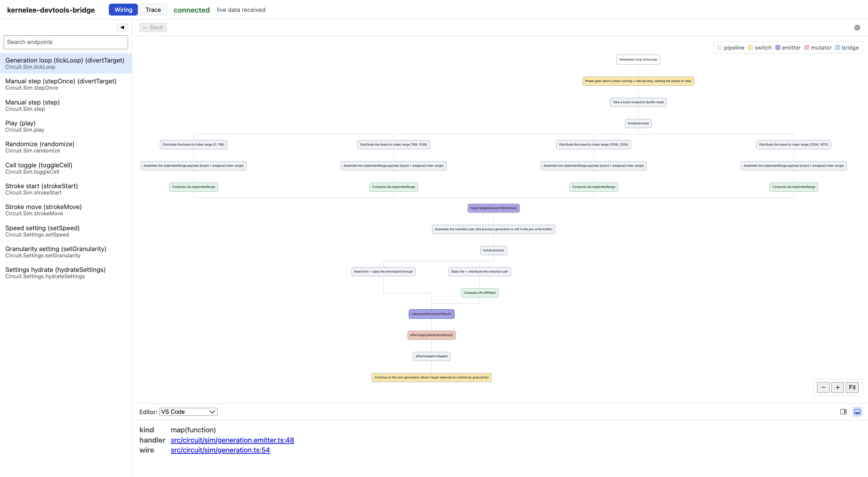
Task: Collapse the endpoints sidebar with the triangle icon
Action: (x=122, y=27)
